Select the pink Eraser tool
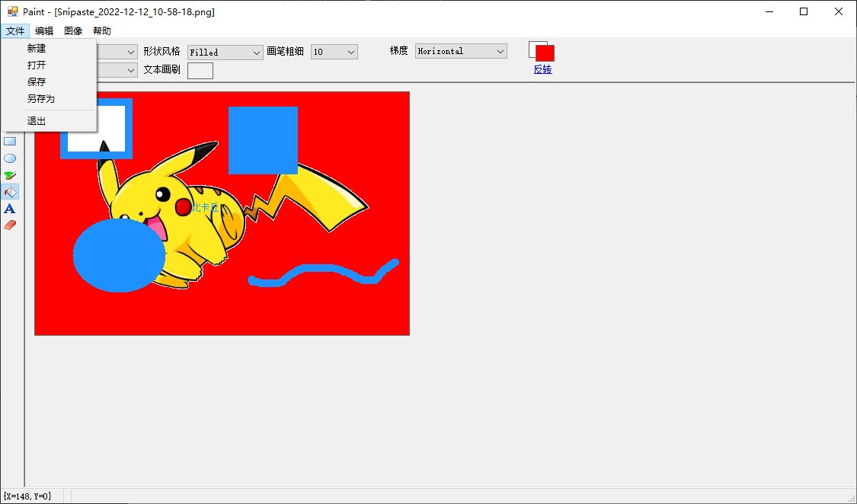This screenshot has width=857, height=504. [x=10, y=225]
